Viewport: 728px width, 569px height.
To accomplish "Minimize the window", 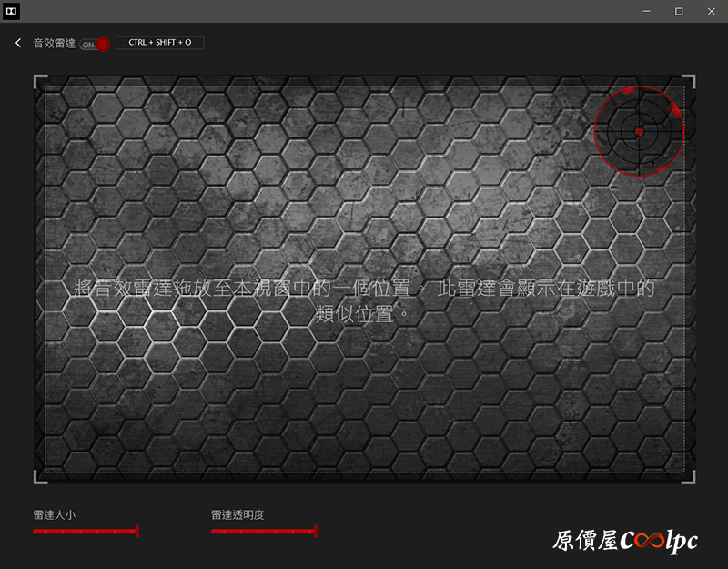I will coord(646,11).
